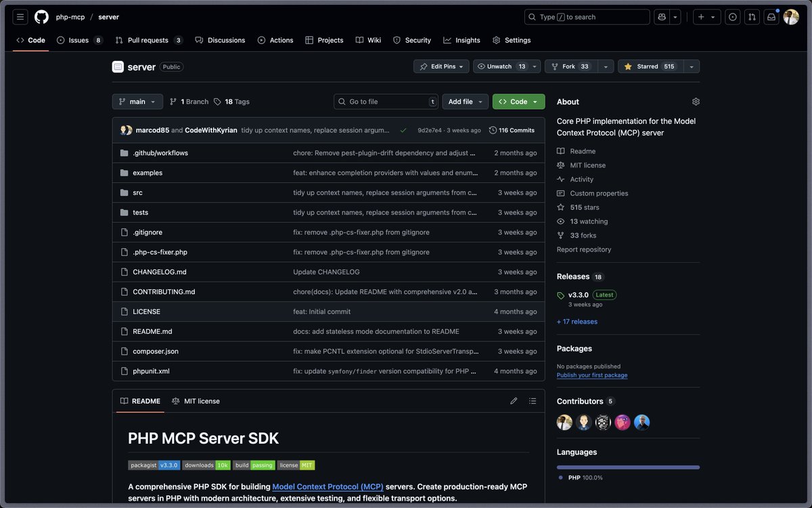Open the pull requests icon in header
Image resolution: width=812 pixels, height=508 pixels.
[x=751, y=17]
